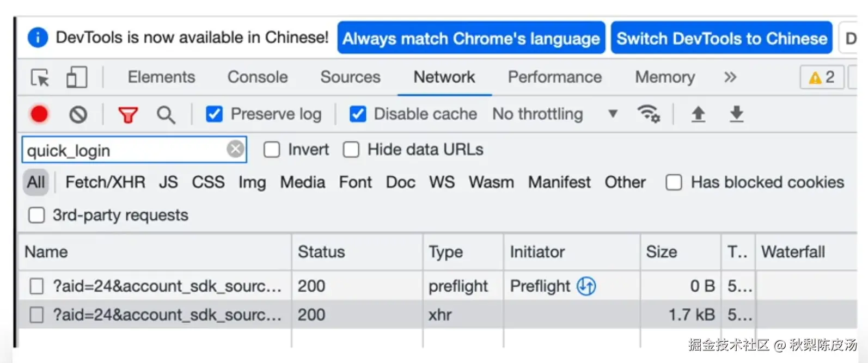Uncheck the Disable cache checkbox
This screenshot has height=363, width=868.
[358, 114]
